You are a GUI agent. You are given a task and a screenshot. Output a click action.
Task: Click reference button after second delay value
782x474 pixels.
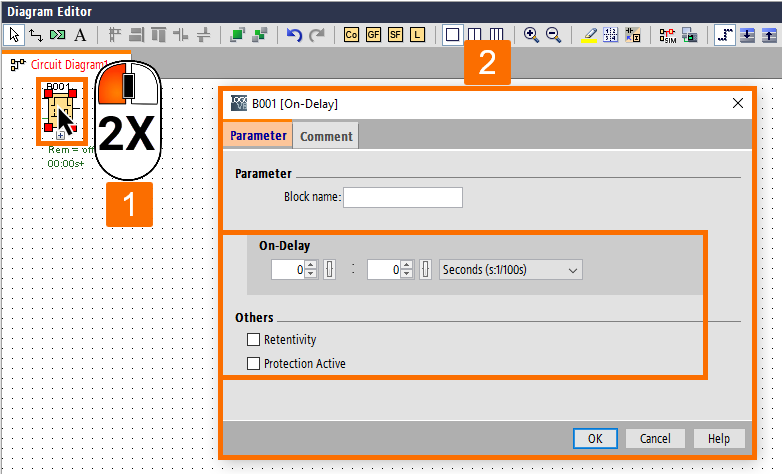coord(425,269)
